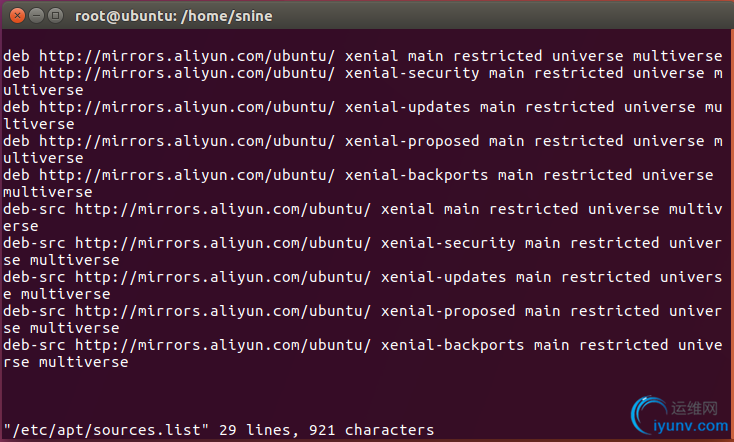The width and height of the screenshot is (734, 442).
Task: Click the word xenial-updates in deb line
Action: [x=407, y=107]
